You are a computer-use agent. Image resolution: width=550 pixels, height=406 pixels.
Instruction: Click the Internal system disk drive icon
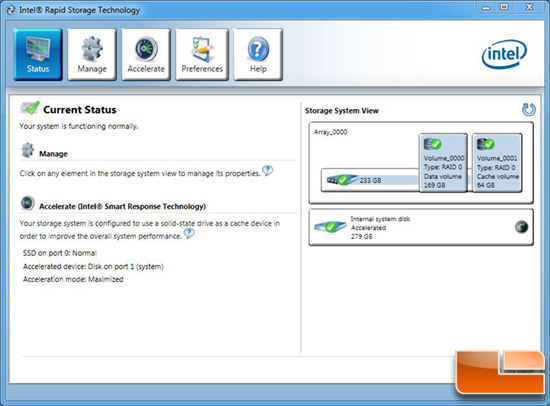click(330, 227)
